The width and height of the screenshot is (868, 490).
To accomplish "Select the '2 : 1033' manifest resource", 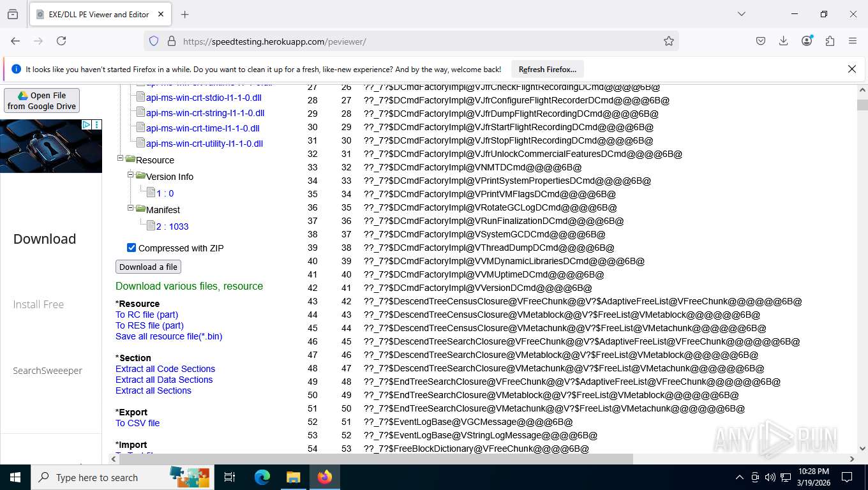I will (172, 226).
